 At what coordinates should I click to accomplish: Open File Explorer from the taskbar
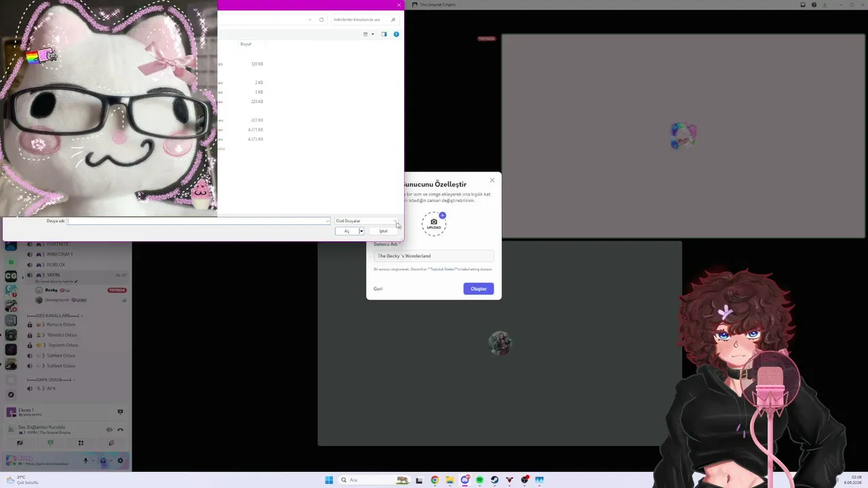point(450,480)
